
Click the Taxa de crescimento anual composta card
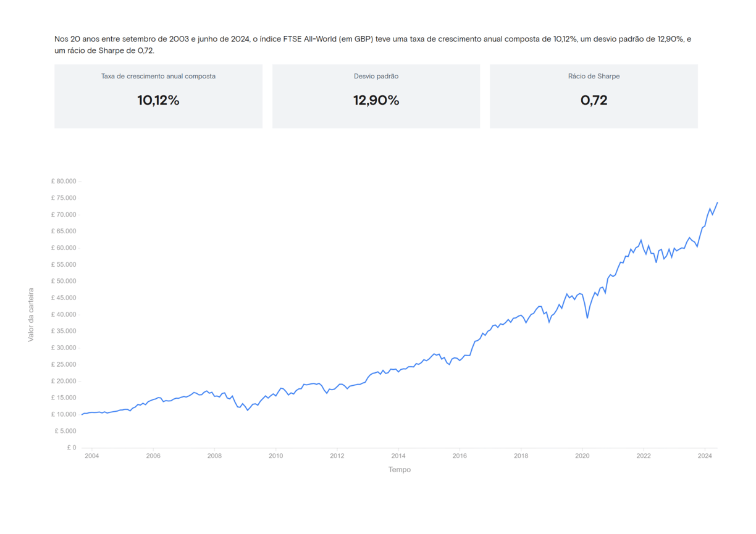[158, 96]
